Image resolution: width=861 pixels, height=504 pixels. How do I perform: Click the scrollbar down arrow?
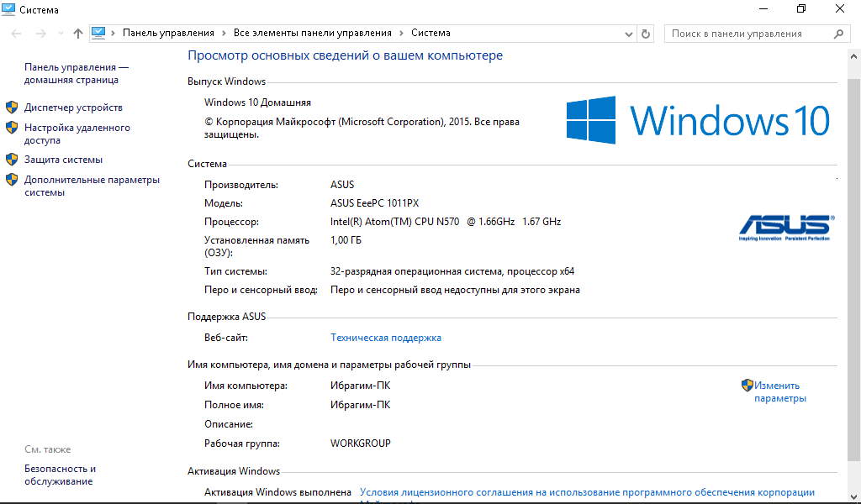pyautogui.click(x=854, y=497)
